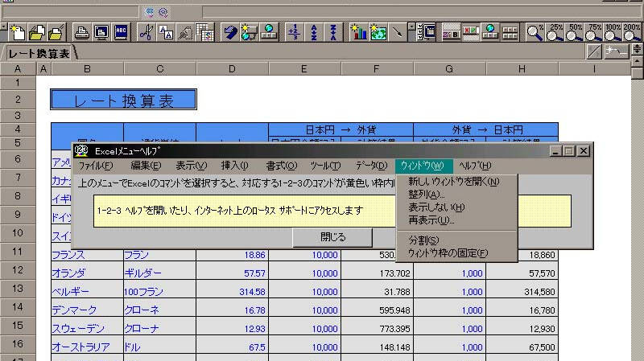Zoom sheet to 50%
644x361 pixels.
tap(574, 32)
